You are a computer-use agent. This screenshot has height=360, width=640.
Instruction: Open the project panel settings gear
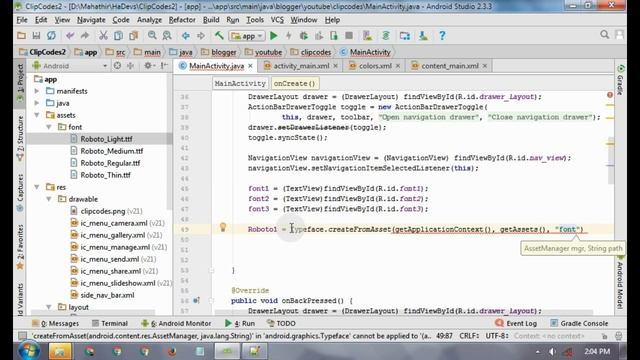(147, 66)
